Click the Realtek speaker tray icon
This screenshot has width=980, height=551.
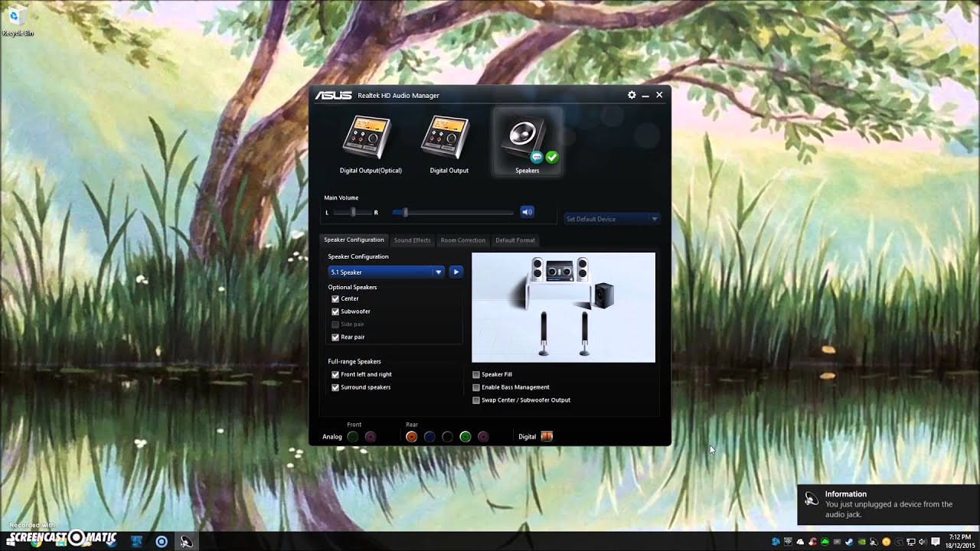[874, 542]
